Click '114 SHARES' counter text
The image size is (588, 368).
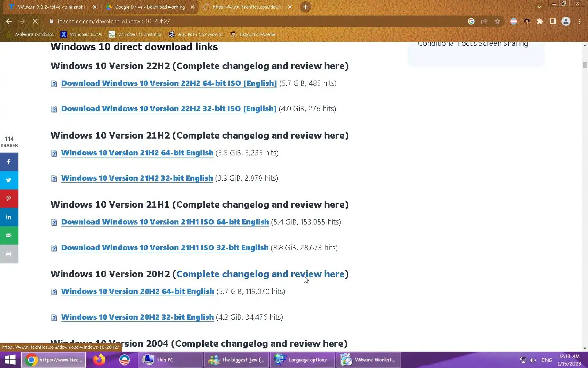pos(9,142)
